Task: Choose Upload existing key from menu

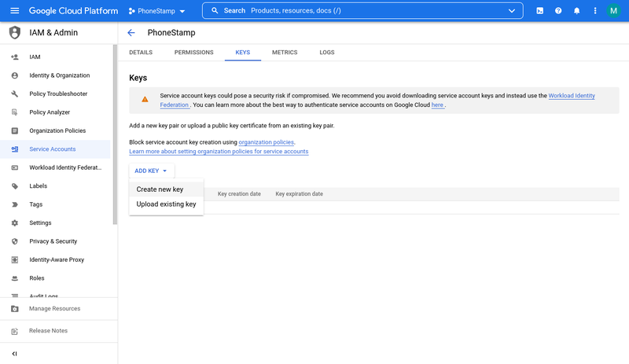Action: pos(166,204)
